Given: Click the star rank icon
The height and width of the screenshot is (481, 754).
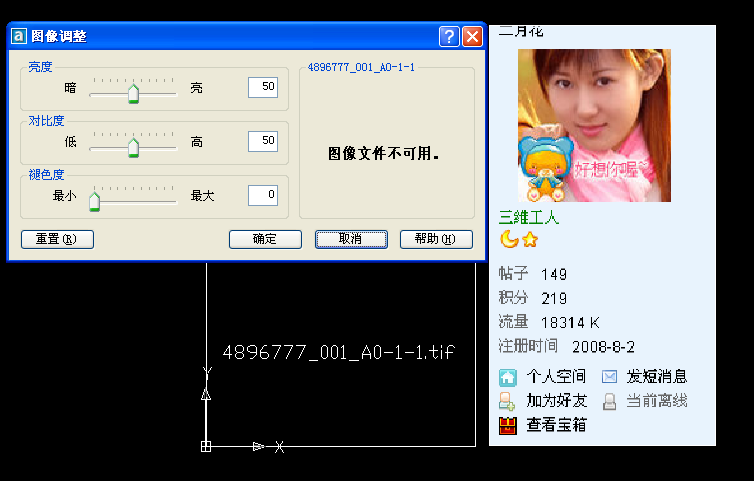Looking at the screenshot, I should point(530,240).
